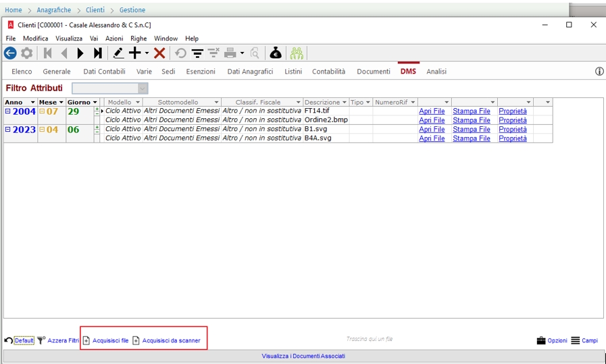Click the Home breadcrumb link
The height and width of the screenshot is (364, 606).
[13, 10]
